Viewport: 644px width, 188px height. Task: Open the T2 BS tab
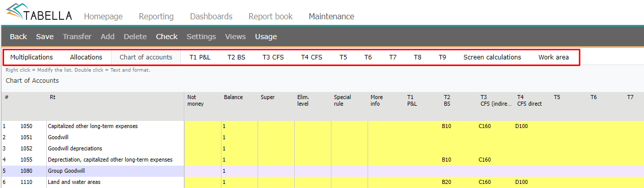point(236,57)
